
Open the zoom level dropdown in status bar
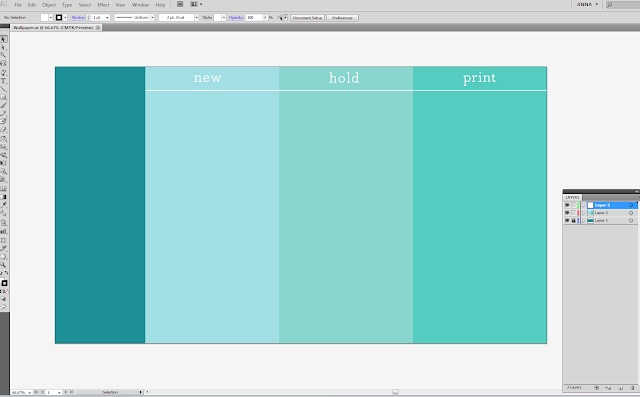point(29,393)
